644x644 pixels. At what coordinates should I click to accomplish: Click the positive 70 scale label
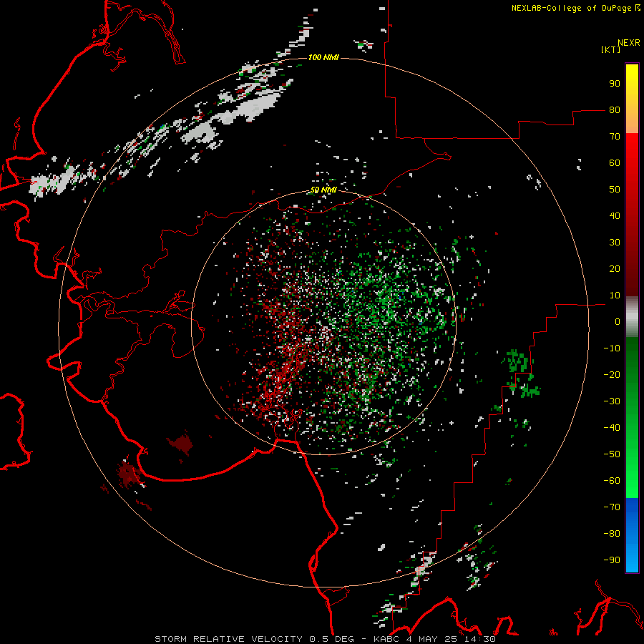point(615,137)
